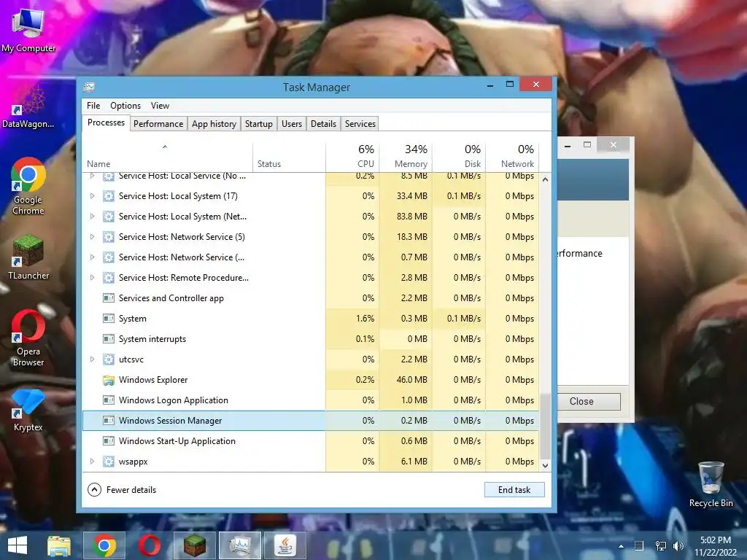
Task: Expand Service Host: Remote Procedure...
Action: tap(93, 278)
